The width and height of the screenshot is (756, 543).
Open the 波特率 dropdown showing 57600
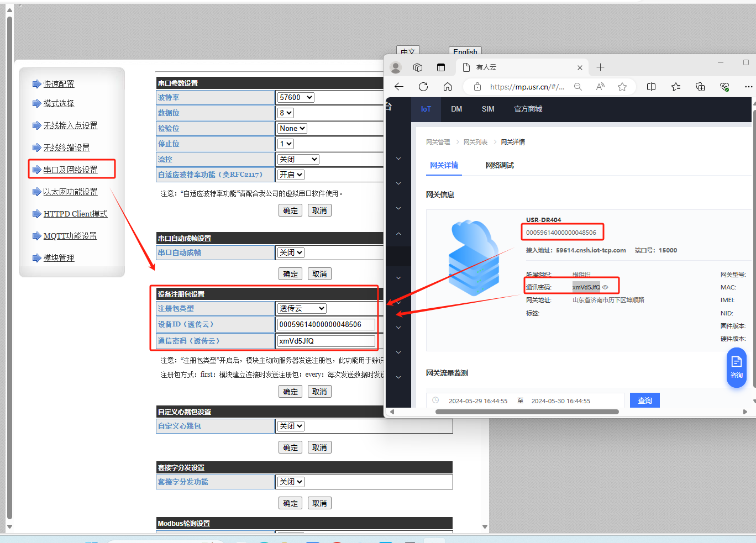click(296, 97)
